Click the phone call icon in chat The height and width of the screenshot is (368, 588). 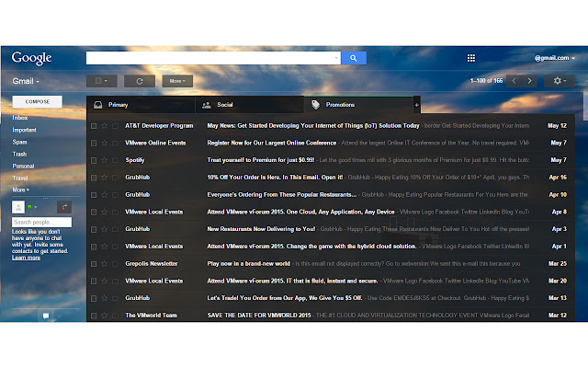[64, 207]
